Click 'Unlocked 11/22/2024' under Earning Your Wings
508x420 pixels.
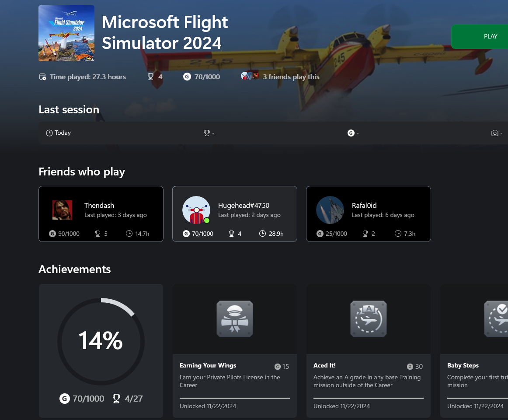208,406
